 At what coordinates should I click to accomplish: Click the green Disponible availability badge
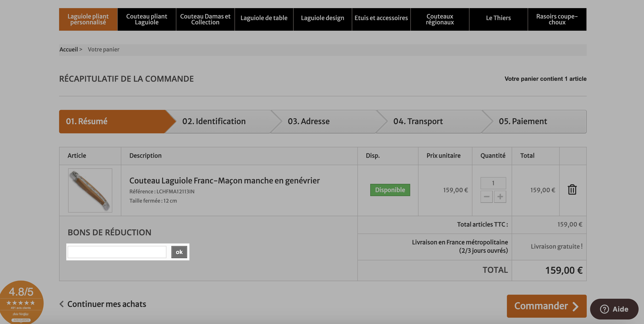click(390, 190)
